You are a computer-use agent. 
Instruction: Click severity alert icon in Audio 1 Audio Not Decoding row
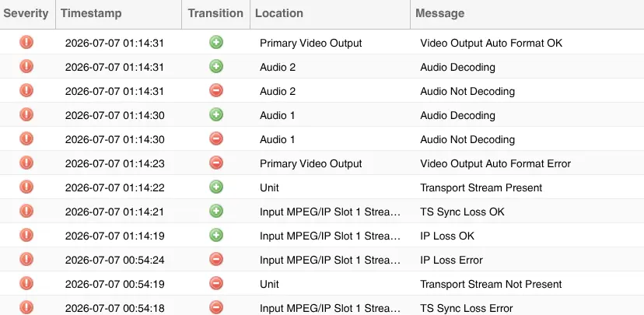pyautogui.click(x=26, y=138)
